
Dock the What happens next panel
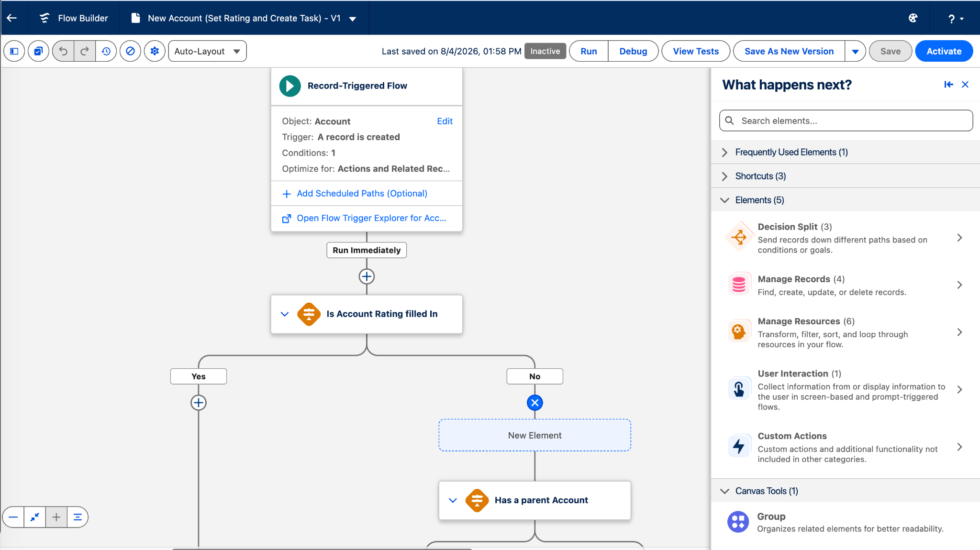point(948,85)
